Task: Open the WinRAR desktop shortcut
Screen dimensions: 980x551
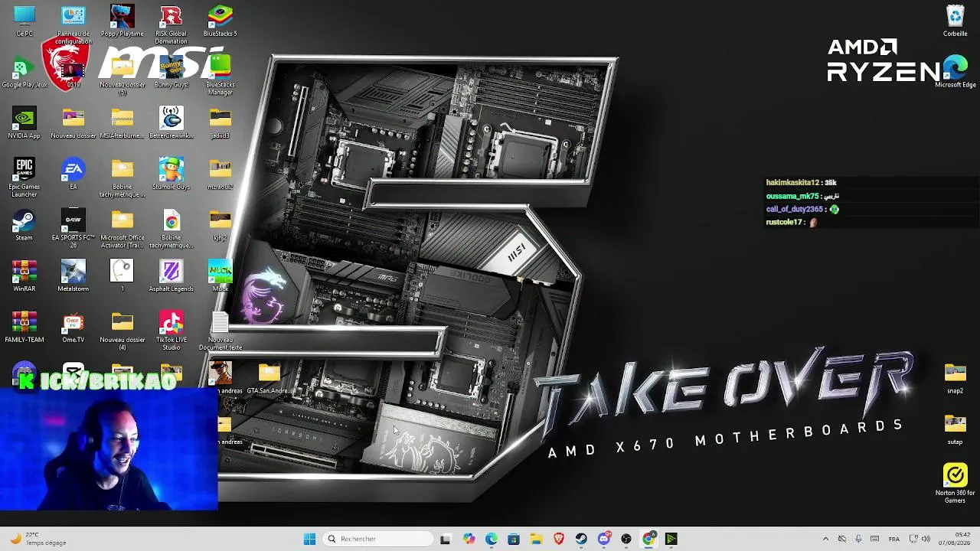Action: (x=24, y=276)
